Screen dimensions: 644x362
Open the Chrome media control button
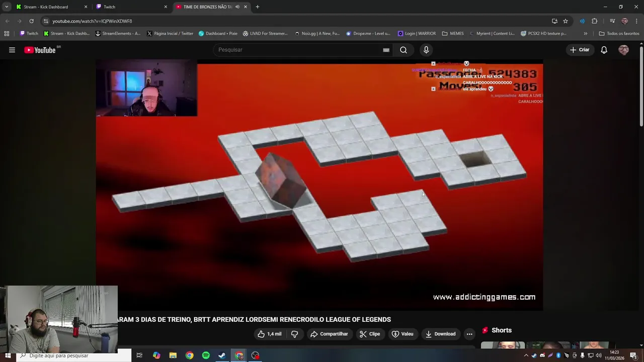[x=612, y=21]
